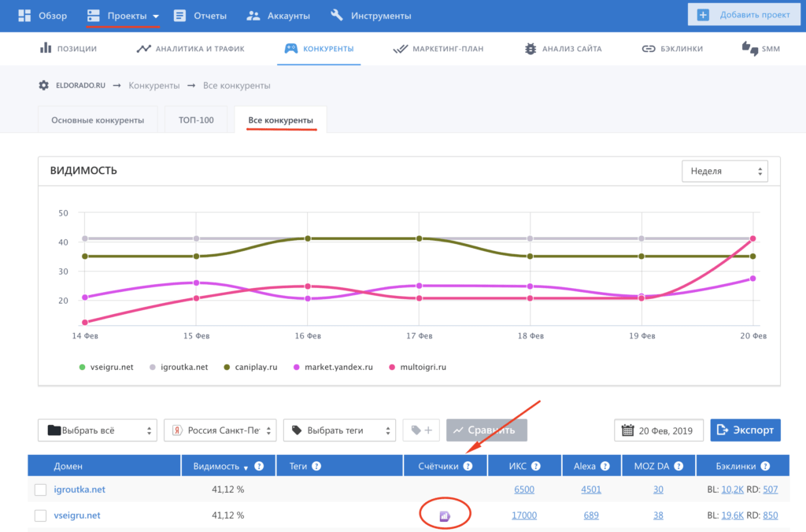
Task: Click the counter icon in vseigru.net row
Action: tap(445, 515)
